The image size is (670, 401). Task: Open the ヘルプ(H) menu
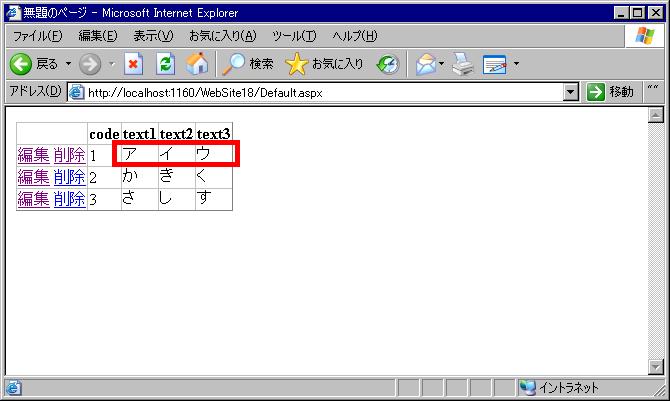(x=355, y=36)
